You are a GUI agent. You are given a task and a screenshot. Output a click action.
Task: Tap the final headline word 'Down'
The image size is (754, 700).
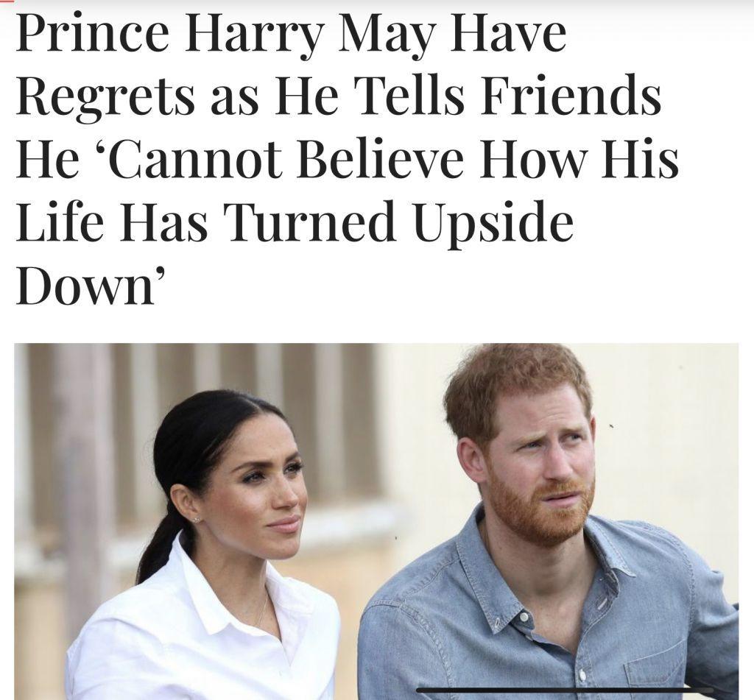click(x=87, y=287)
